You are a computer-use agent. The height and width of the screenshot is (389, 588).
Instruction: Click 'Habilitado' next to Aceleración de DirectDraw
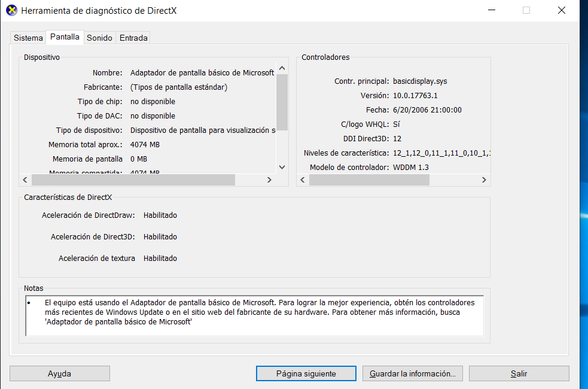[x=160, y=215]
